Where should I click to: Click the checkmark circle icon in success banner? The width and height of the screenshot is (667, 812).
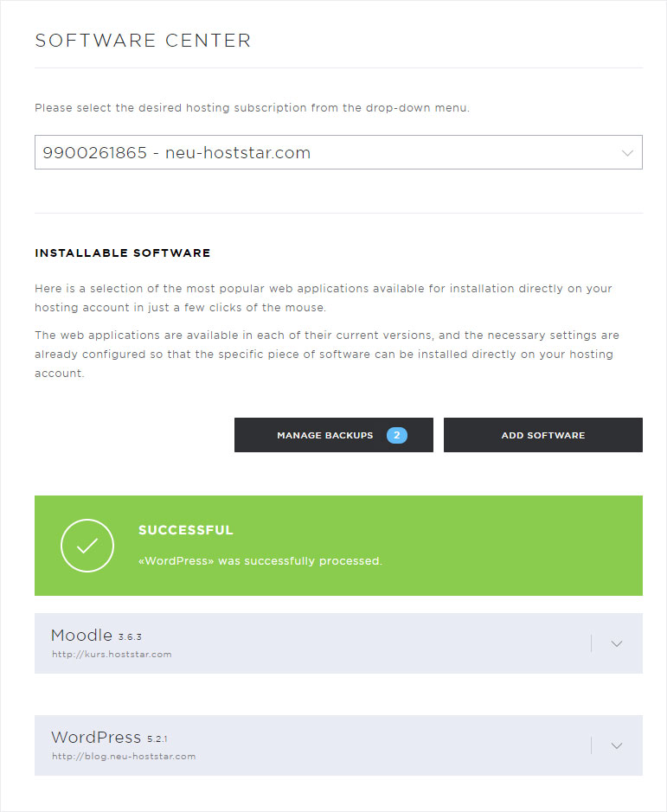pyautogui.click(x=87, y=546)
